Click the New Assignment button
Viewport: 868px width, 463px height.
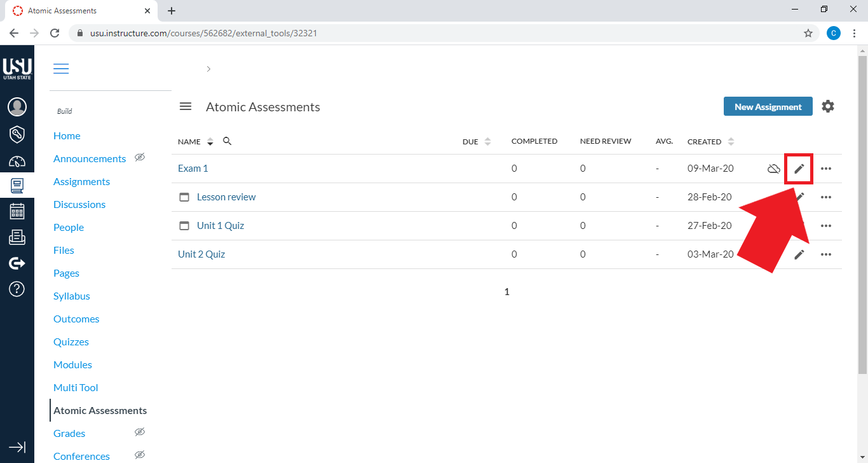point(768,106)
